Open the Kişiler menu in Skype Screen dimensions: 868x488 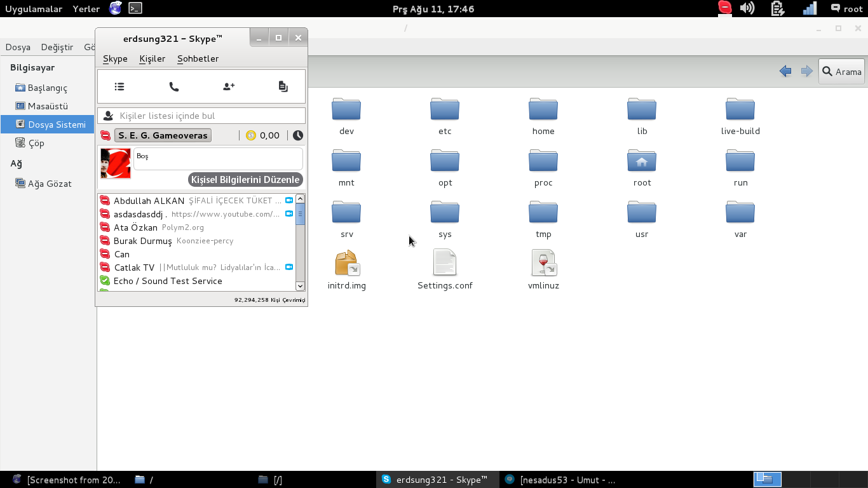point(152,58)
